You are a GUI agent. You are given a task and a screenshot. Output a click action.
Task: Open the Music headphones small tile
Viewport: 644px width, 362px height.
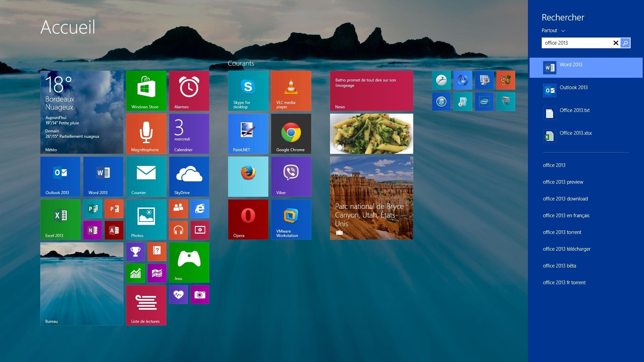click(178, 230)
